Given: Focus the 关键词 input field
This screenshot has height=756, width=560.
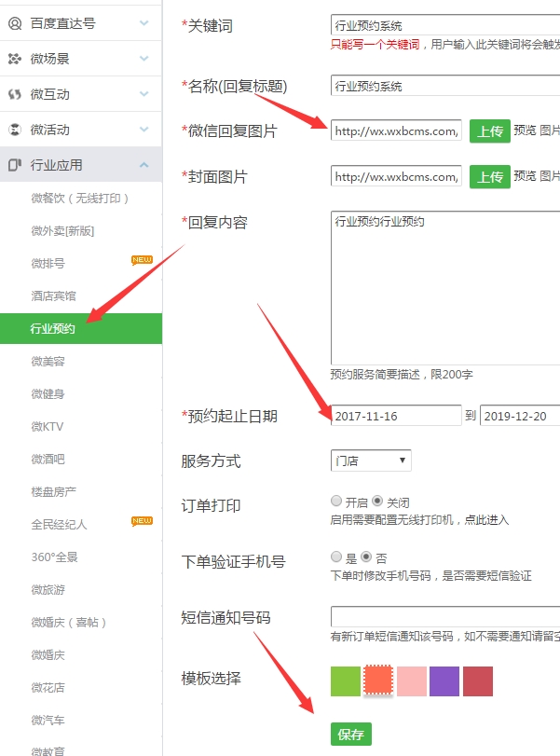Looking at the screenshot, I should (x=445, y=25).
